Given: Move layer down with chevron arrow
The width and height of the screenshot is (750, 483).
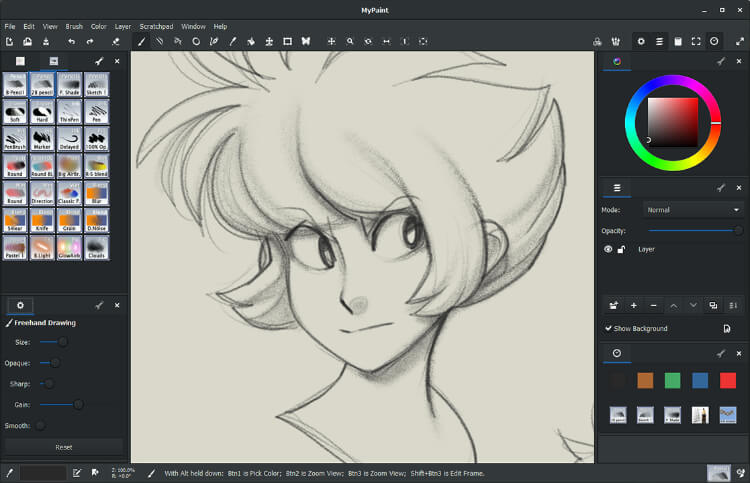Looking at the screenshot, I should click(693, 305).
